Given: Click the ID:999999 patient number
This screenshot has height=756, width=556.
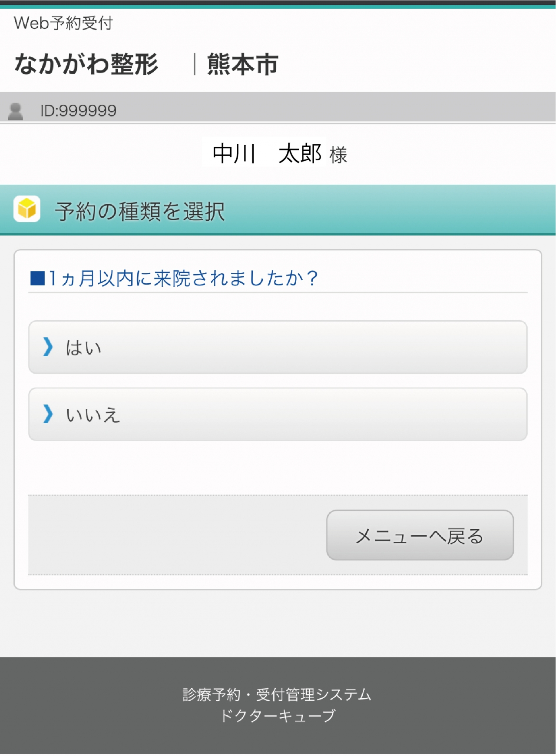Looking at the screenshot, I should (79, 111).
